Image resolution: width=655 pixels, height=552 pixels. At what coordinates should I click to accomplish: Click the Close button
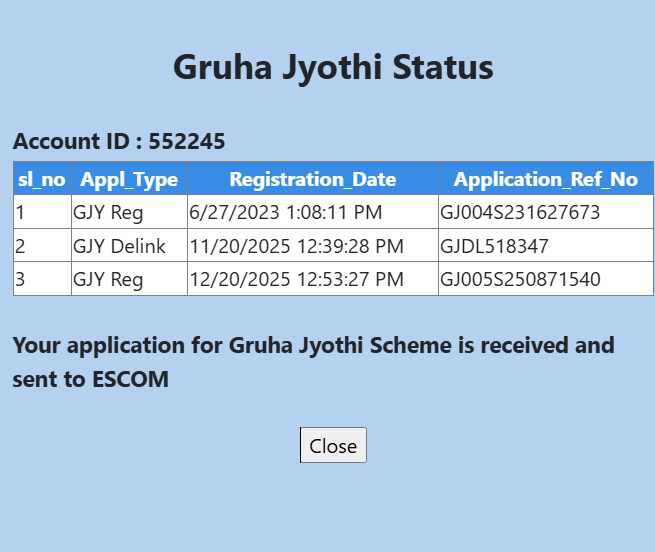[333, 446]
